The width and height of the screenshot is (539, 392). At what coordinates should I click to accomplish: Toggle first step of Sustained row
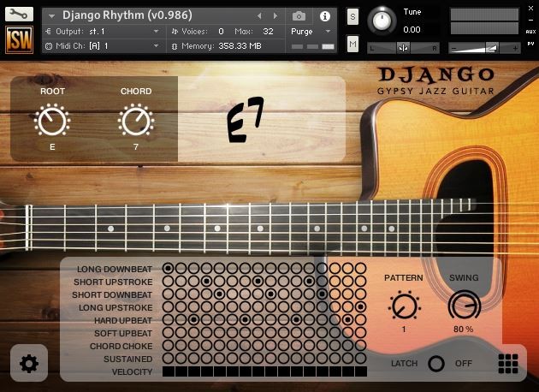point(168,359)
